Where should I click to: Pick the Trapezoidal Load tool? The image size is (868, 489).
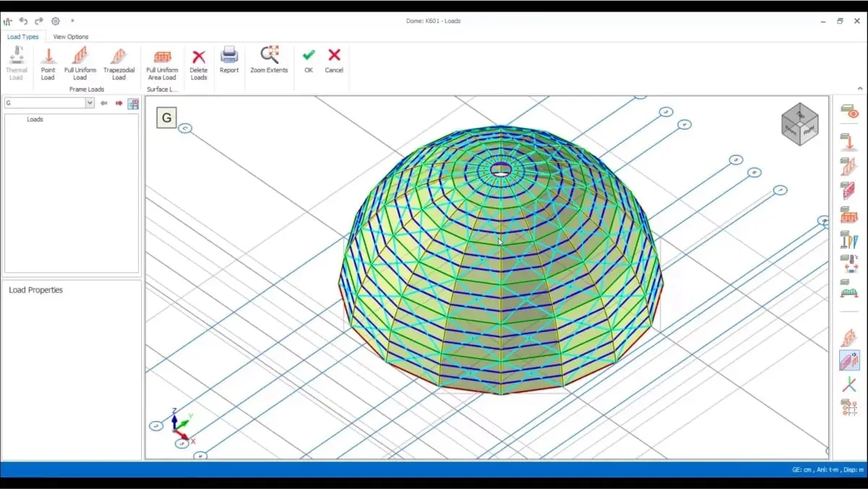119,63
